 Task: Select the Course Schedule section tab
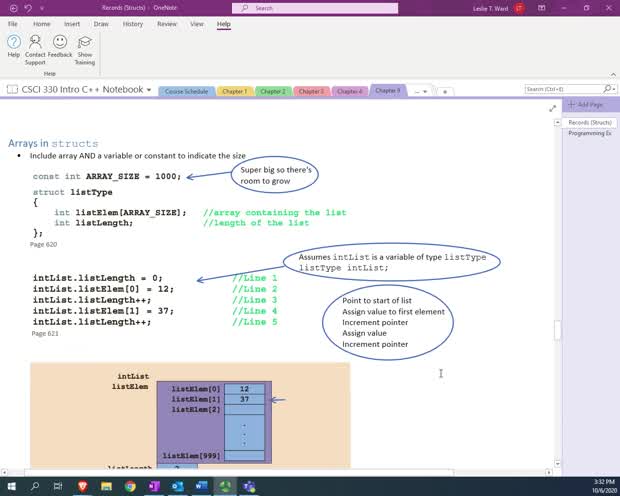pyautogui.click(x=186, y=91)
